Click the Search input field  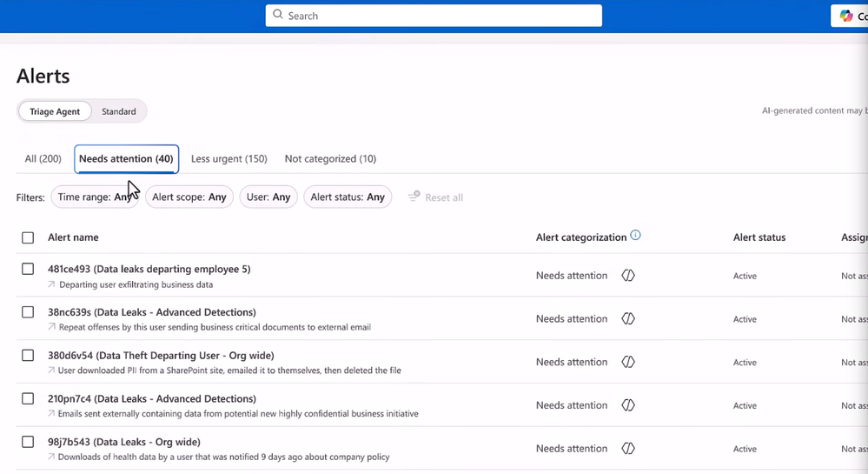434,16
